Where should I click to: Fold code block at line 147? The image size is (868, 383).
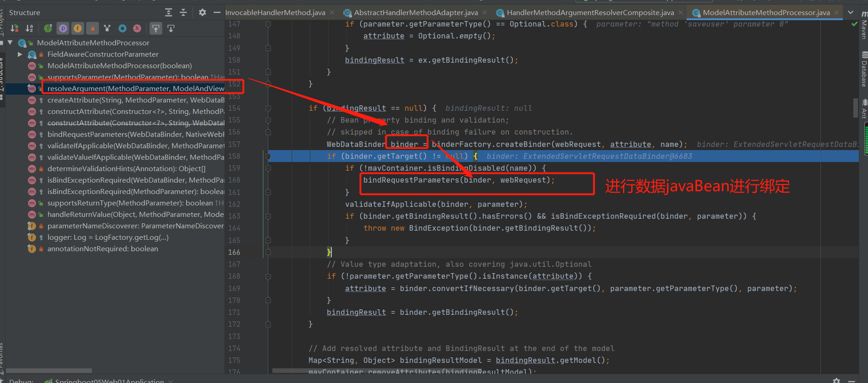(268, 24)
